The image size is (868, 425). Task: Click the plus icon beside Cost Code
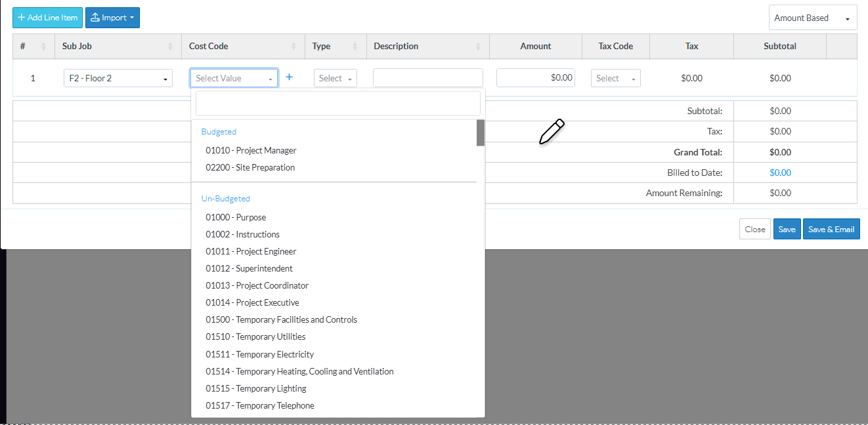pos(289,77)
